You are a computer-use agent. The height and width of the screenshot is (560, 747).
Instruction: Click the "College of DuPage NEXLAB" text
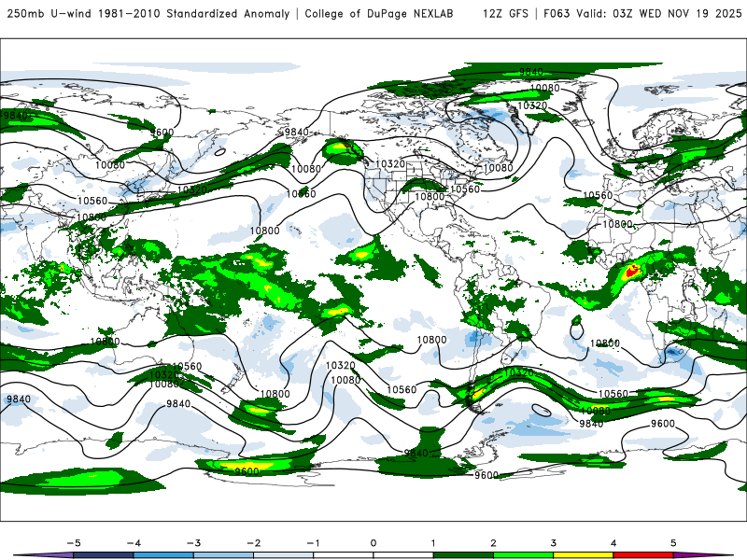pyautogui.click(x=379, y=13)
